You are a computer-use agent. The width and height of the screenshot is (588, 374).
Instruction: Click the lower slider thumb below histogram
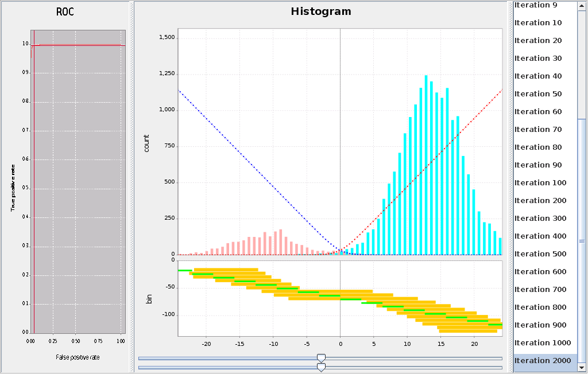click(x=322, y=367)
